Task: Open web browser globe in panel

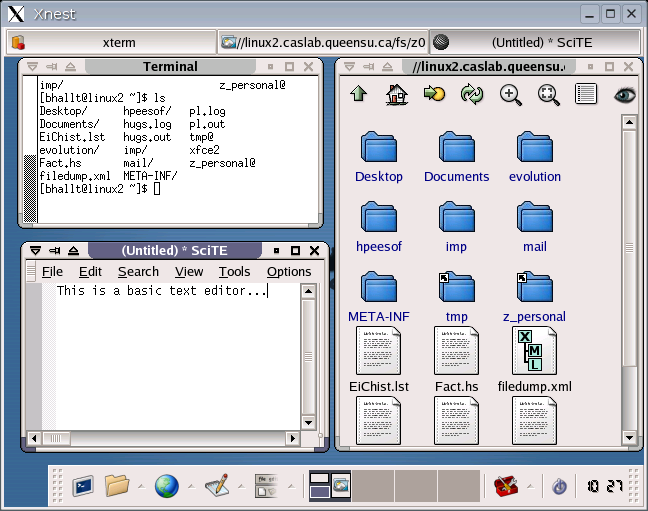Action: click(166, 486)
